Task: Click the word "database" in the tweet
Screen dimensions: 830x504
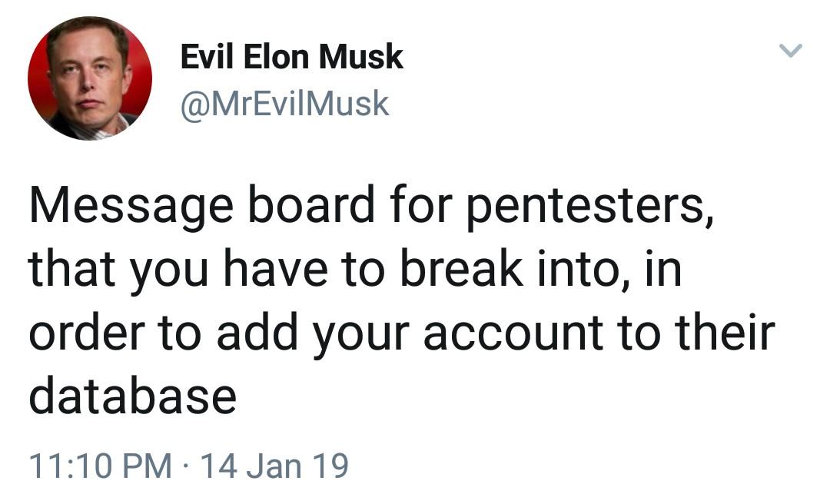Action: click(133, 396)
